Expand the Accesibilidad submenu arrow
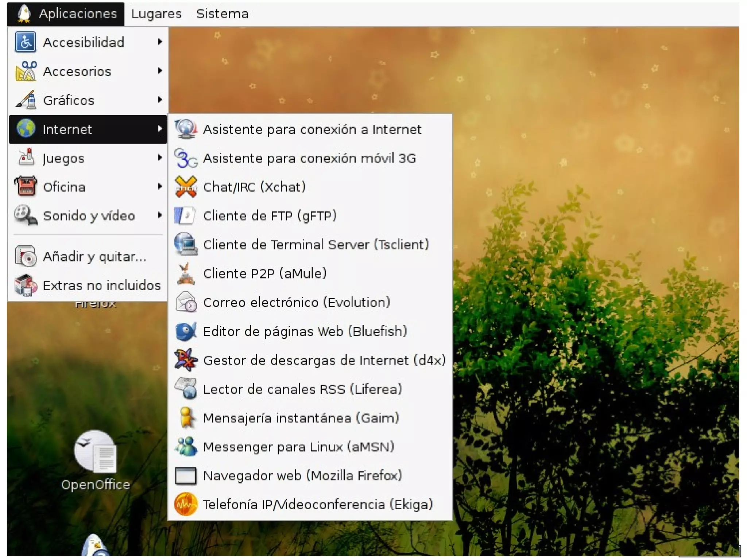 click(160, 42)
